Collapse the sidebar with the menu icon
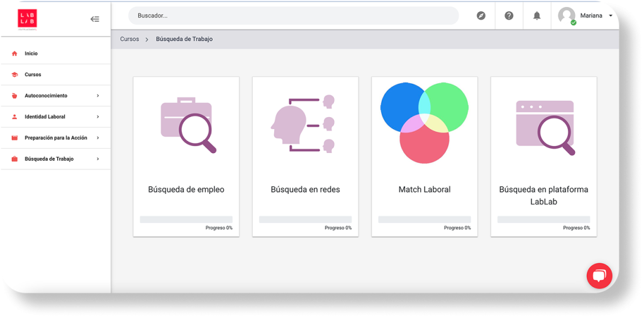 (x=95, y=19)
